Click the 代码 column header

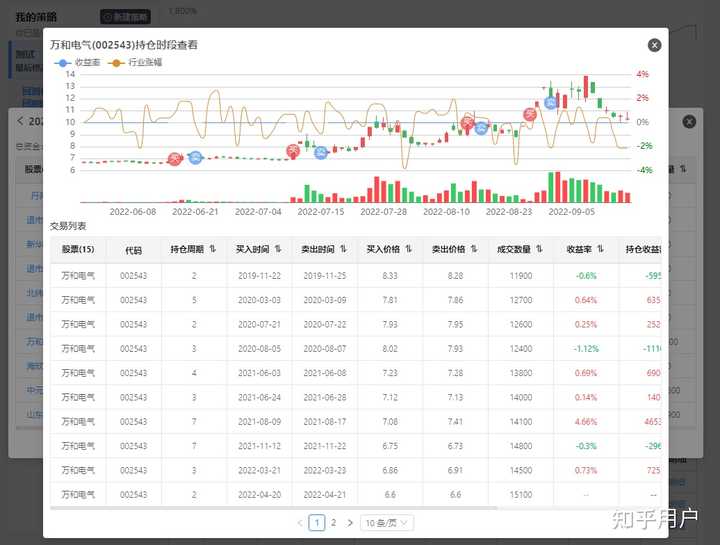[134, 250]
